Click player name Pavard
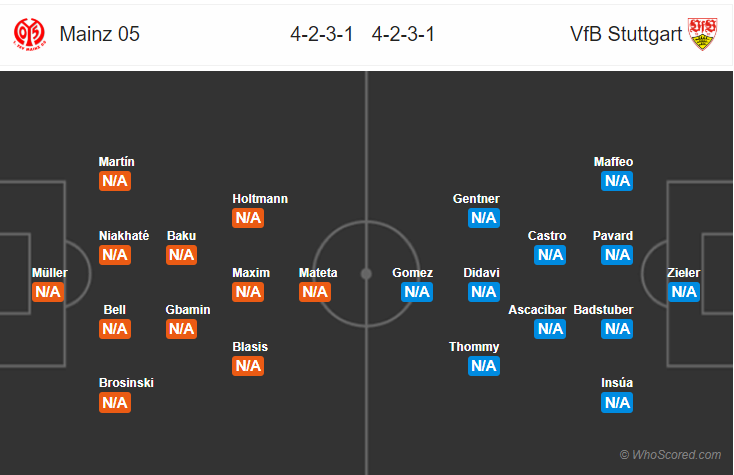734x475 pixels. [612, 236]
